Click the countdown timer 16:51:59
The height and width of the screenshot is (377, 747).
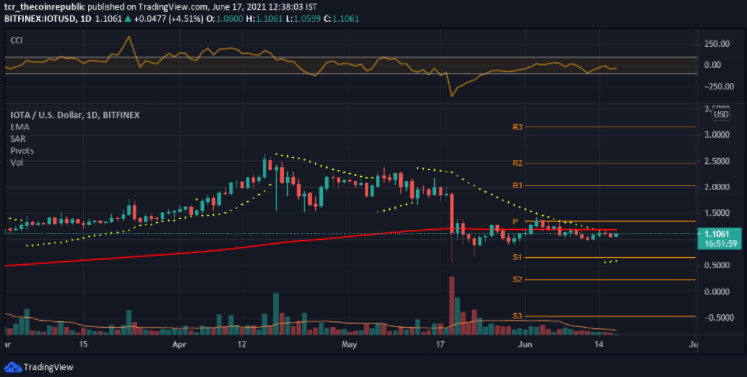coord(722,244)
